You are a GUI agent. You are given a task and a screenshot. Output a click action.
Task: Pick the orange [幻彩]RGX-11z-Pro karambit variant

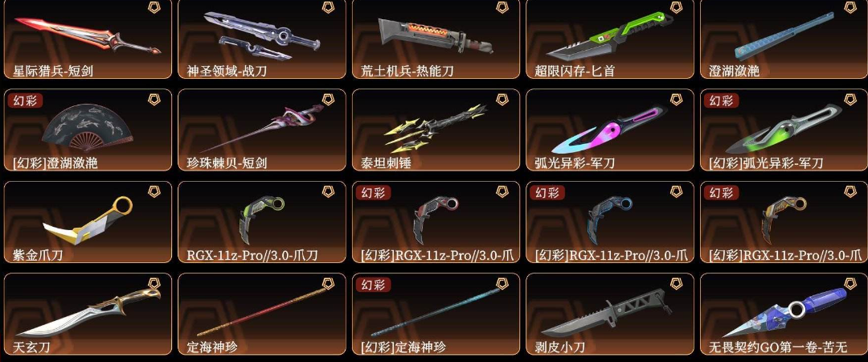click(x=784, y=222)
